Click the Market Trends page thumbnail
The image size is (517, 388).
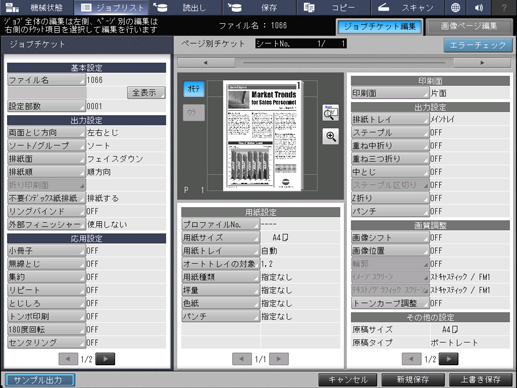263,135
